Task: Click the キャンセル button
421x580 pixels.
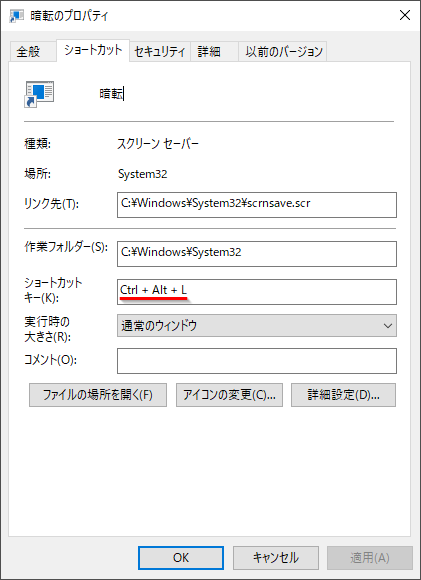Action: [276, 558]
